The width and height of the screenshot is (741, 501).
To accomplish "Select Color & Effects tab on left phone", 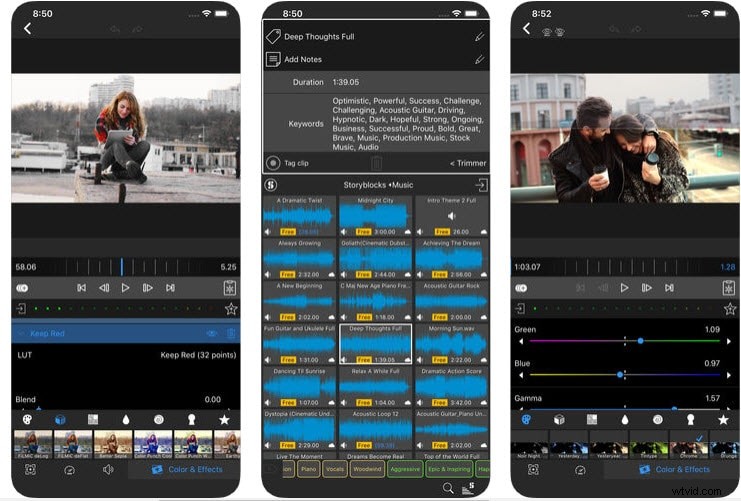I will coord(187,469).
